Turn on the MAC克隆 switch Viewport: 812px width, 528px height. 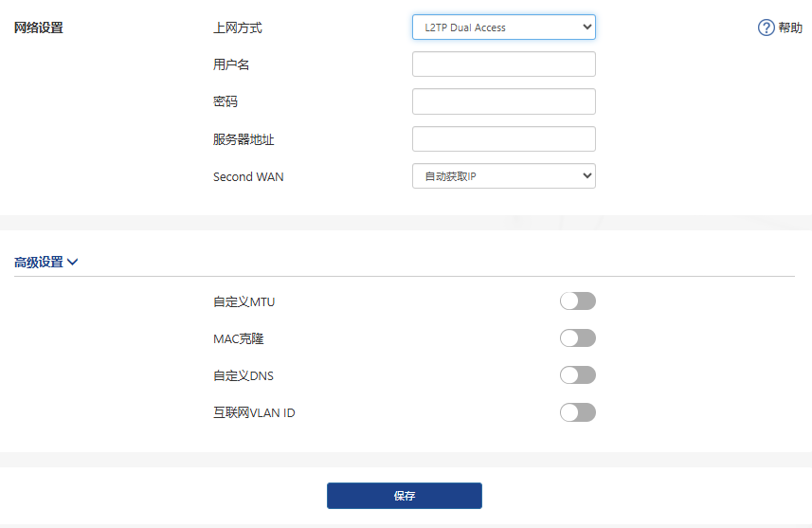point(577,338)
